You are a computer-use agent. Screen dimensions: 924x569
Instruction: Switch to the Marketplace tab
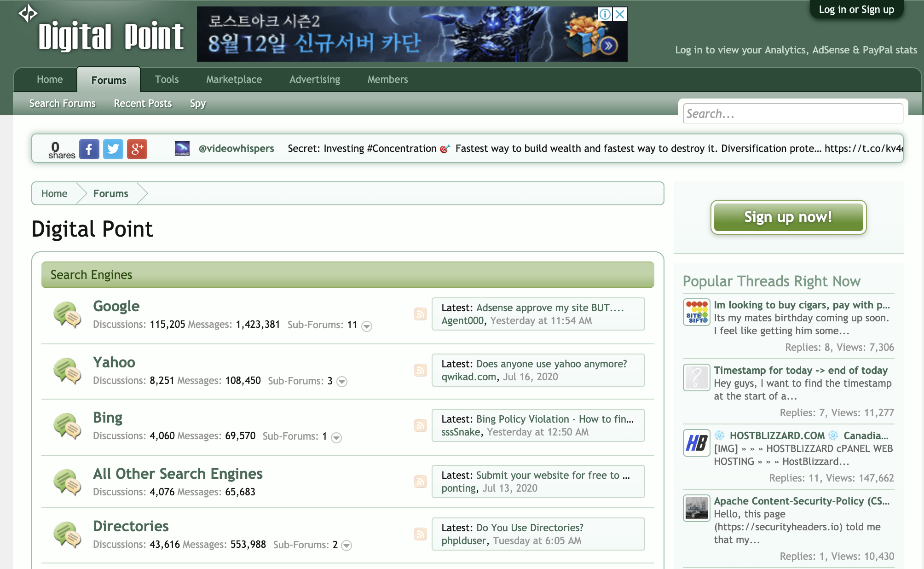pyautogui.click(x=234, y=79)
